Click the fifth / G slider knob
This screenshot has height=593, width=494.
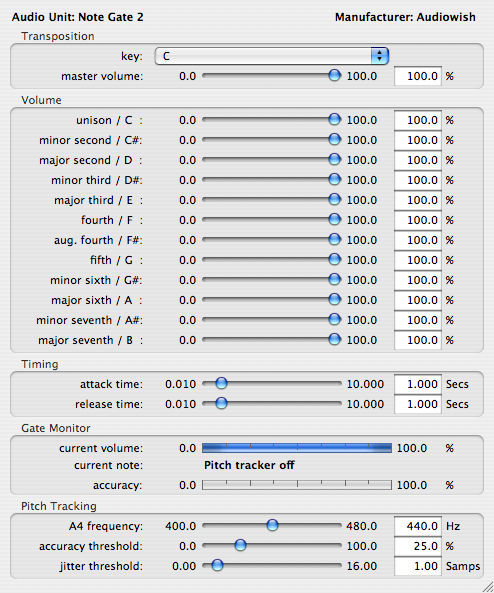(334, 259)
